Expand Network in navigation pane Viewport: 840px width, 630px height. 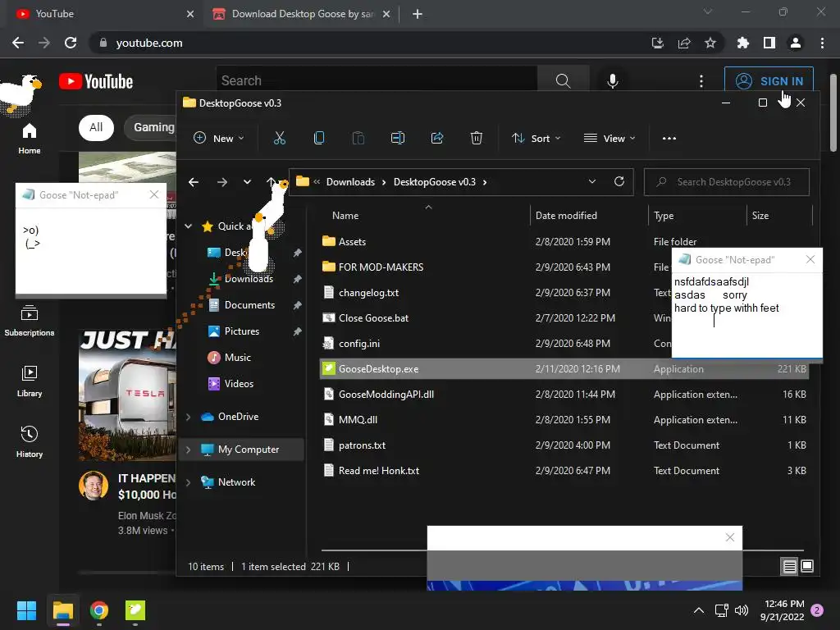pyautogui.click(x=188, y=482)
